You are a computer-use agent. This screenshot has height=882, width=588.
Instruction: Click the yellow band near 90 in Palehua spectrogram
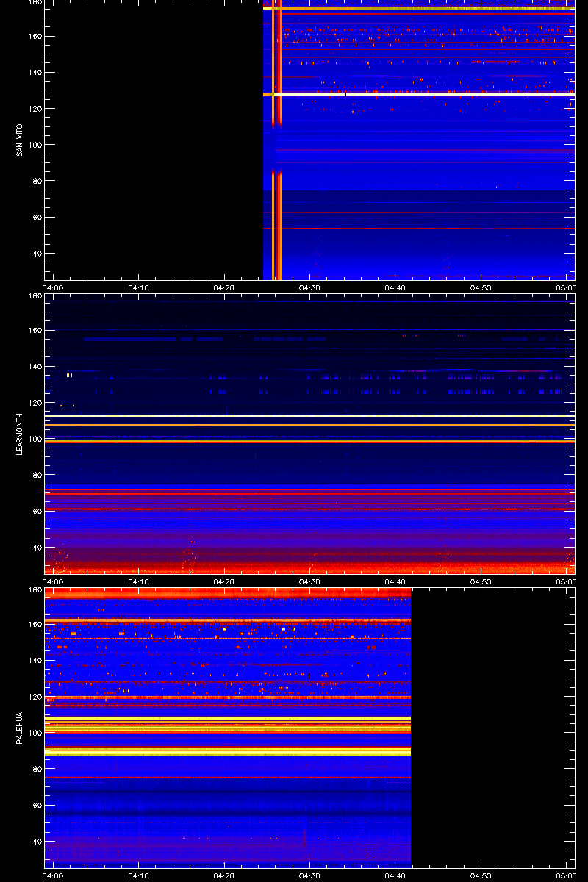coord(227,753)
